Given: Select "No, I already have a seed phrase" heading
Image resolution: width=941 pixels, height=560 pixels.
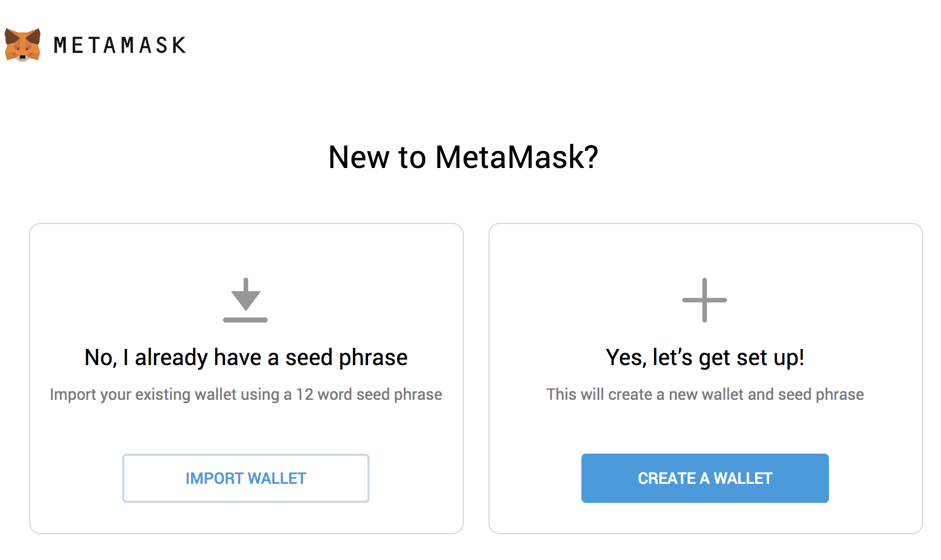Looking at the screenshot, I should click(x=246, y=357).
